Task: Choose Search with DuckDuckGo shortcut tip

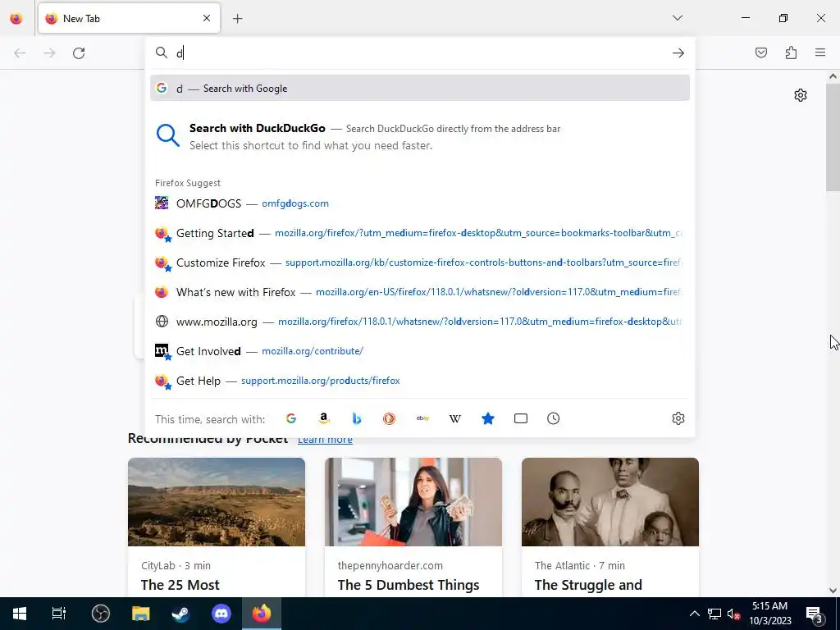Action: 420,137
